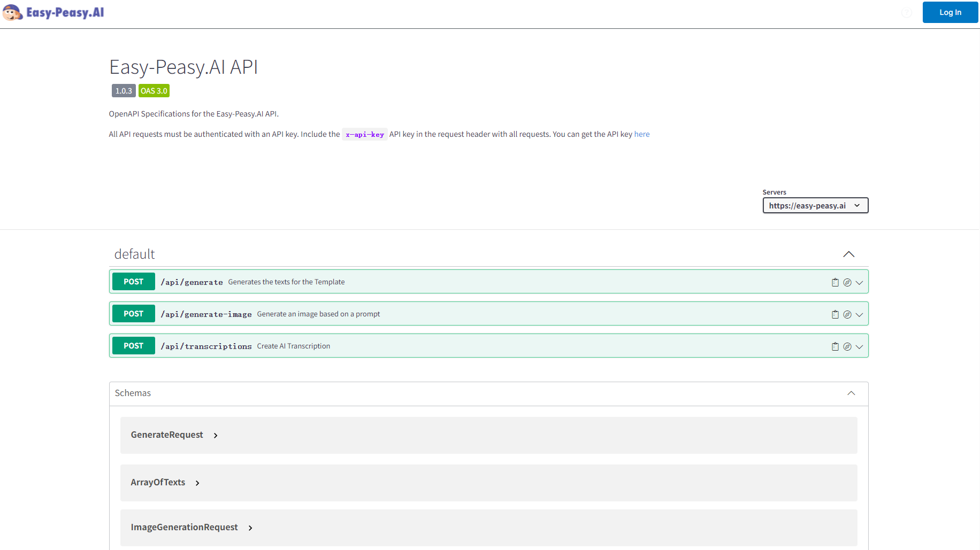This screenshot has height=550, width=980.
Task: Expand the /api/transcriptions endpoint chevron
Action: click(x=860, y=347)
